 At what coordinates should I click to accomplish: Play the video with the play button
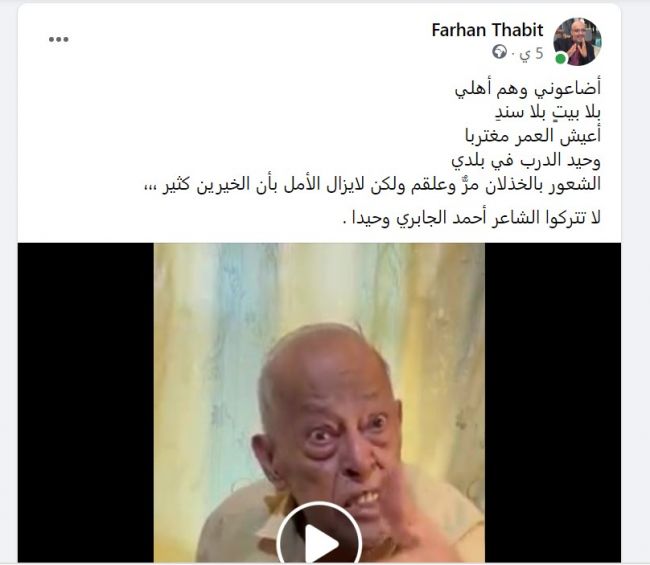click(x=319, y=537)
